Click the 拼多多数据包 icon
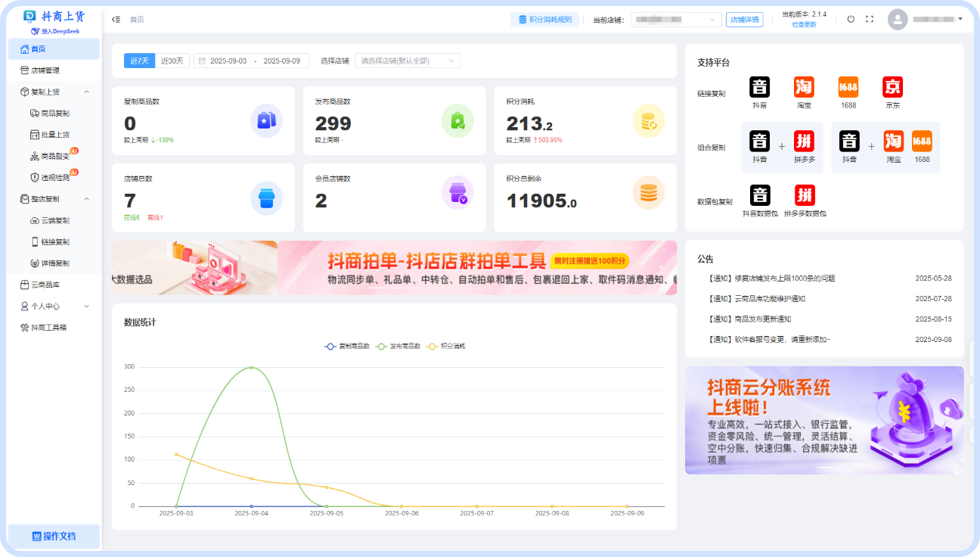This screenshot has height=557, width=980. tap(805, 195)
